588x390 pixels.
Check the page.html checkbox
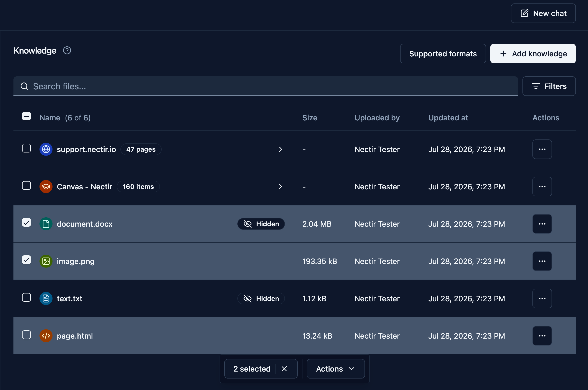click(x=26, y=335)
